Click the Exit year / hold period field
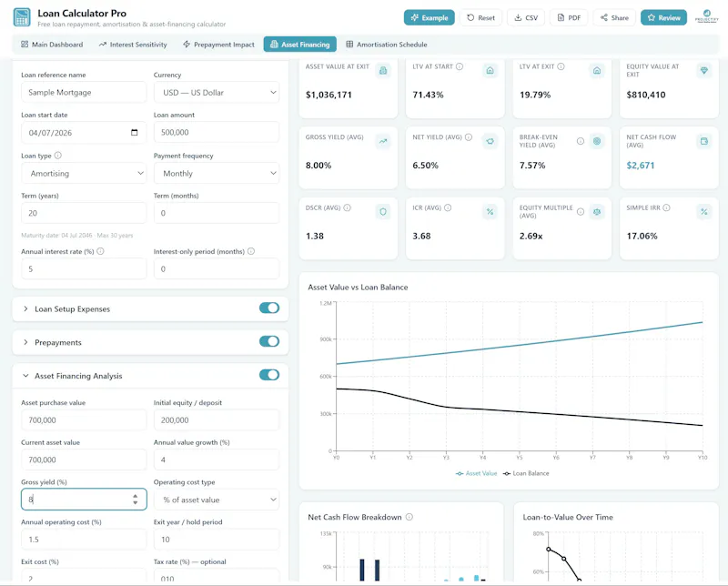 point(217,540)
